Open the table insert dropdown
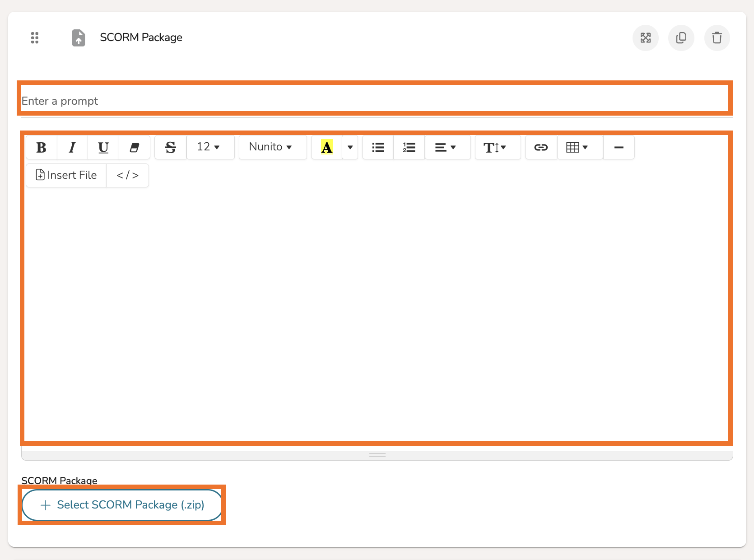Viewport: 754px width, 560px height. (577, 147)
